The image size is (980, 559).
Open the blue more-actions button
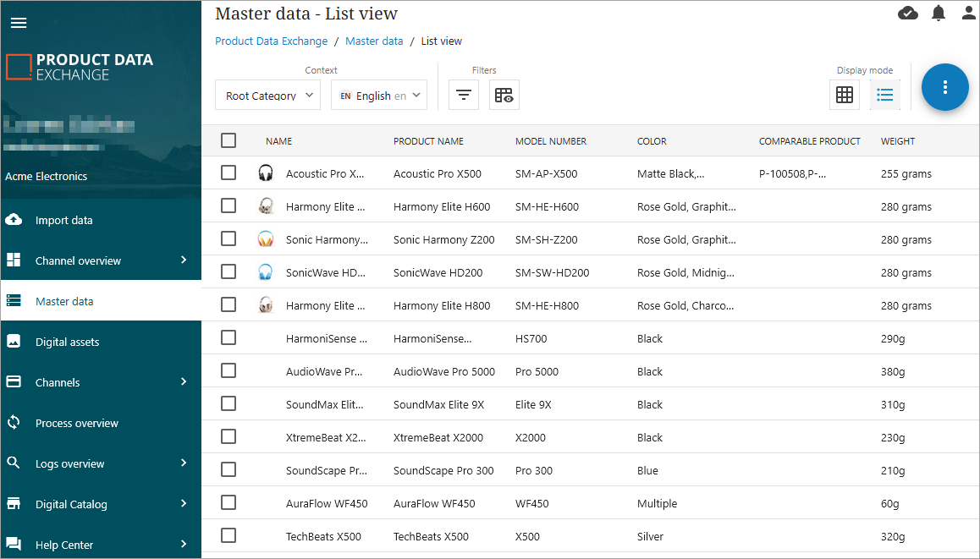pyautogui.click(x=944, y=87)
